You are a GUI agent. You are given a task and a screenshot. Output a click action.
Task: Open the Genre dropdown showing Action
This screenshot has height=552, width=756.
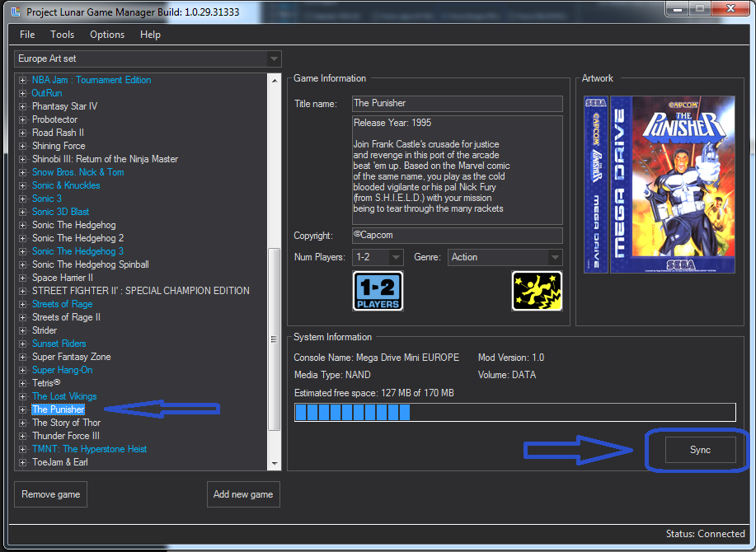pos(554,257)
